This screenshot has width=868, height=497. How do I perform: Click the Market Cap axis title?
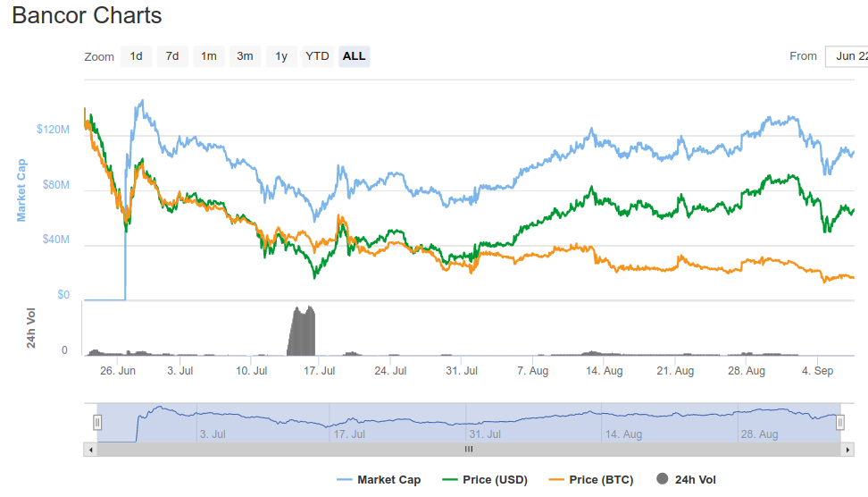coord(21,190)
